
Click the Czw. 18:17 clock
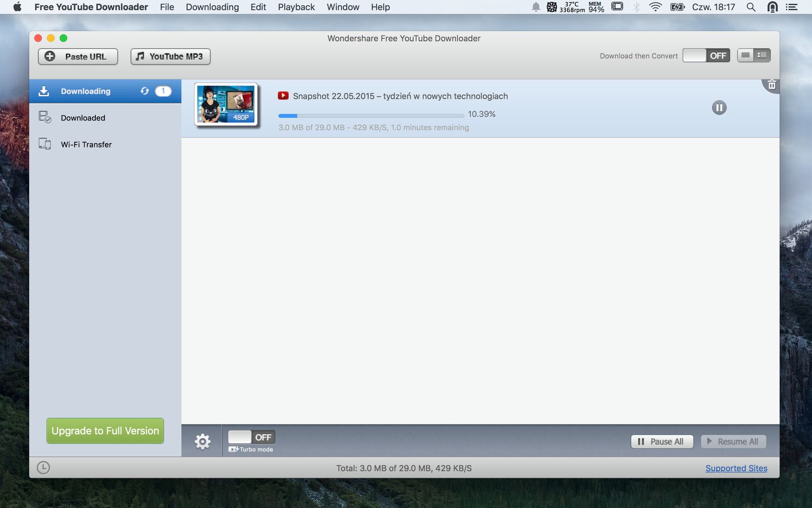pyautogui.click(x=714, y=7)
